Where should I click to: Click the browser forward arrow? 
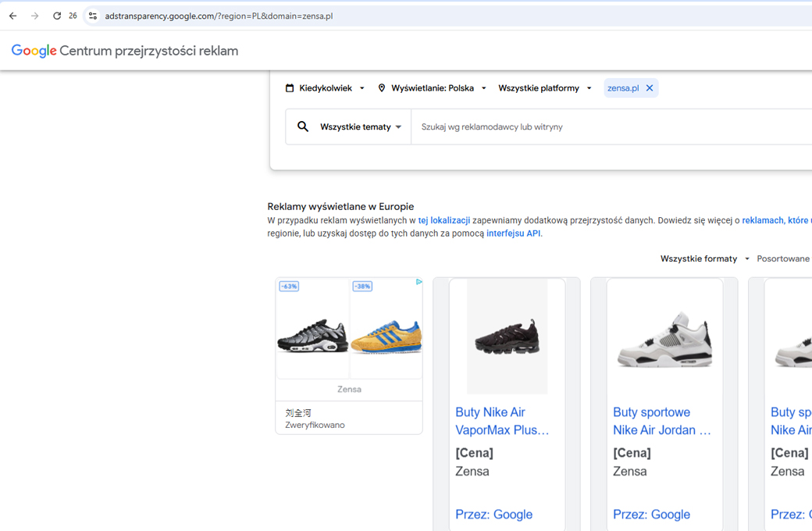[34, 16]
